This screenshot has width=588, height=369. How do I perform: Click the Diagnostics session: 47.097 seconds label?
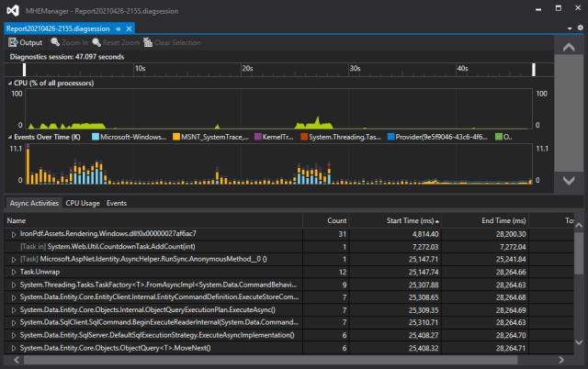coord(67,57)
